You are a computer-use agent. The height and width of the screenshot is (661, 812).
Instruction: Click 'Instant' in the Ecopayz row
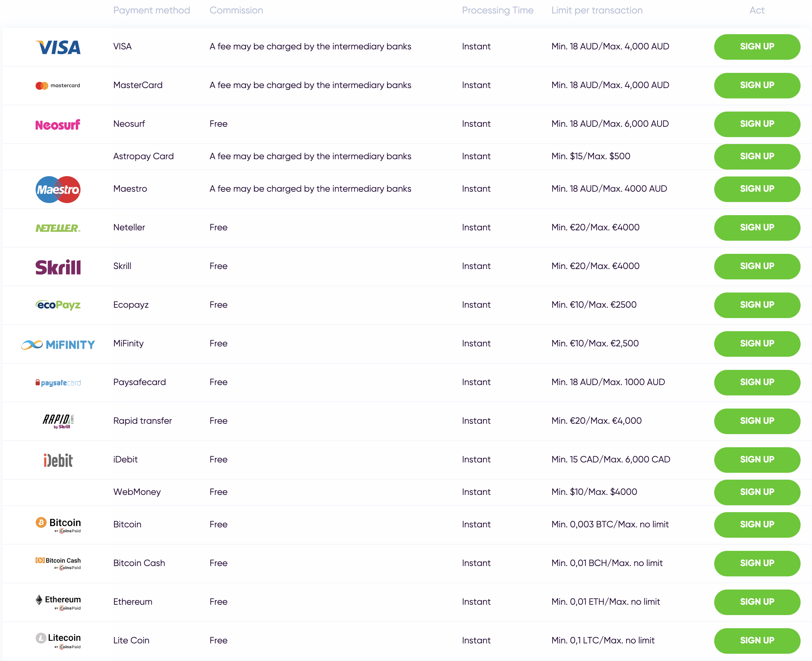476,305
